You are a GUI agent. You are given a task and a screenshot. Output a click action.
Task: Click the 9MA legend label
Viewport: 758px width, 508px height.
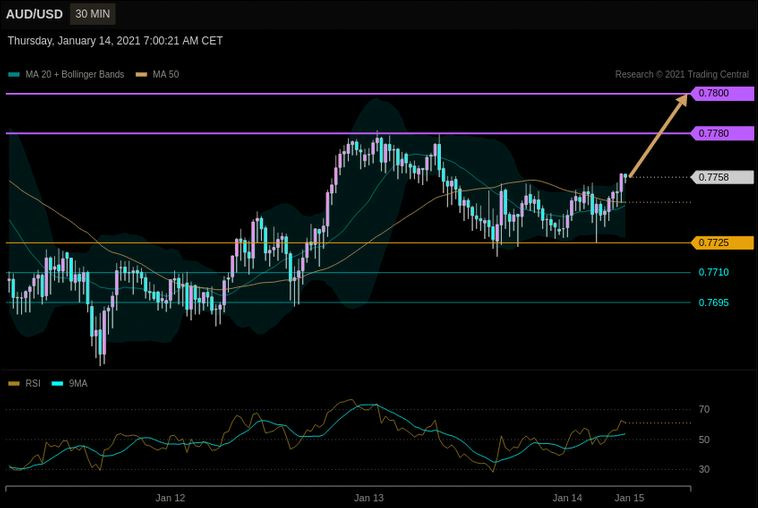(78, 384)
